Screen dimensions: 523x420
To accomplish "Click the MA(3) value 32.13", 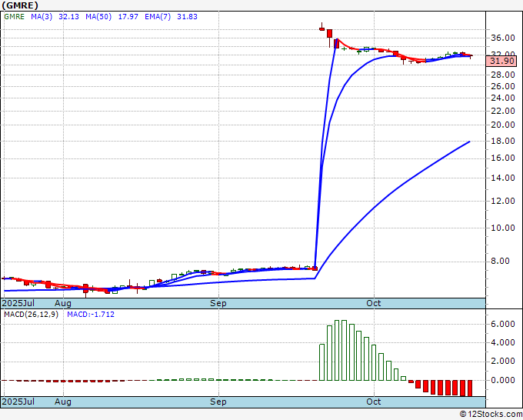I will pyautogui.click(x=68, y=17).
